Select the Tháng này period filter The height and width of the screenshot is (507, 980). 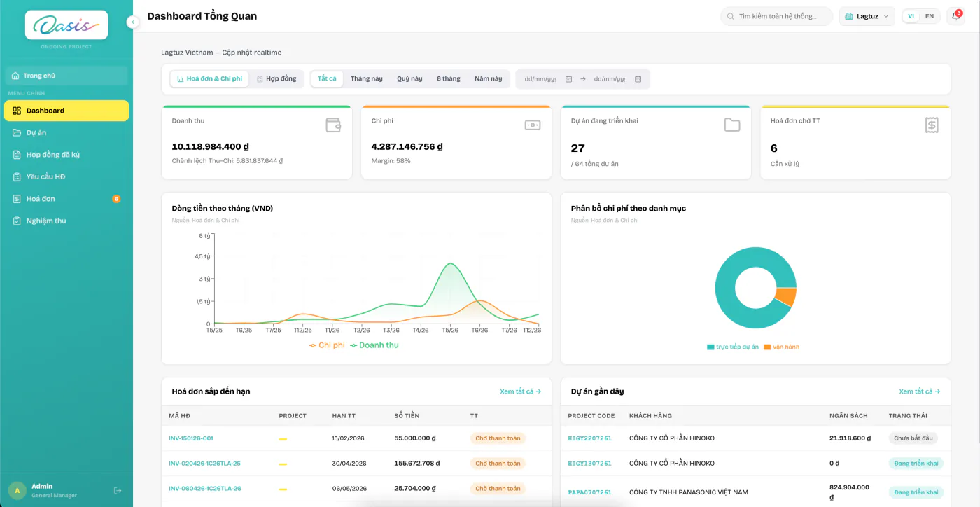[367, 78]
